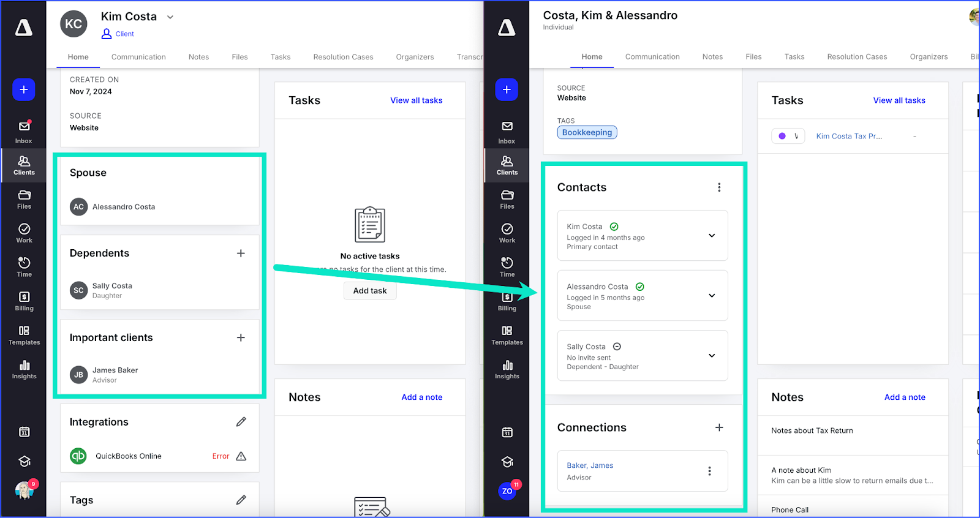
Task: Open the Work section in left sidebar
Action: (24, 233)
